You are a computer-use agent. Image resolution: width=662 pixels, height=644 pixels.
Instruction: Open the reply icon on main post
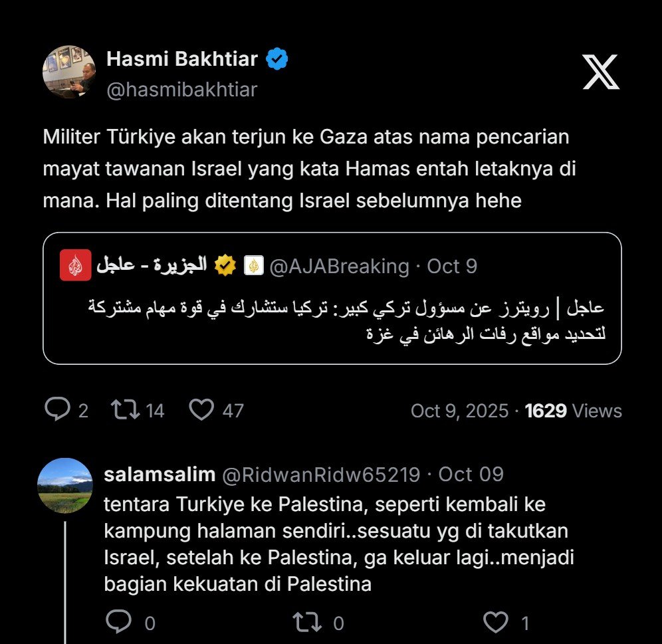pyautogui.click(x=57, y=410)
